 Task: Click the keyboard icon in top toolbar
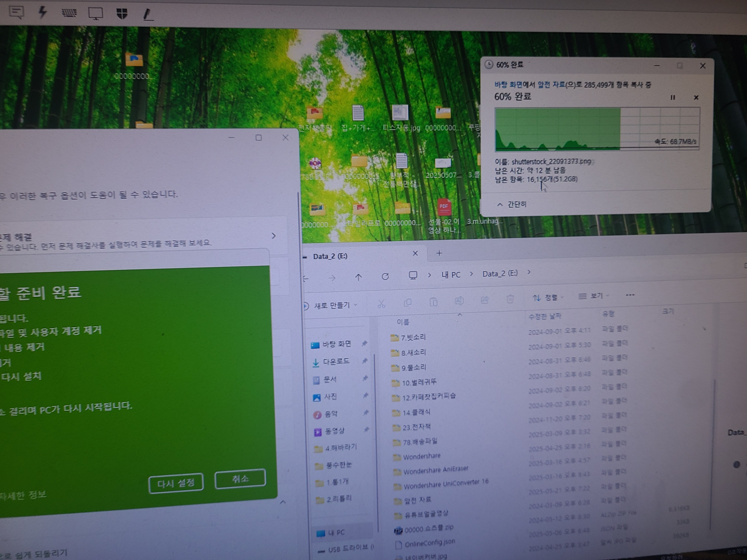click(69, 13)
